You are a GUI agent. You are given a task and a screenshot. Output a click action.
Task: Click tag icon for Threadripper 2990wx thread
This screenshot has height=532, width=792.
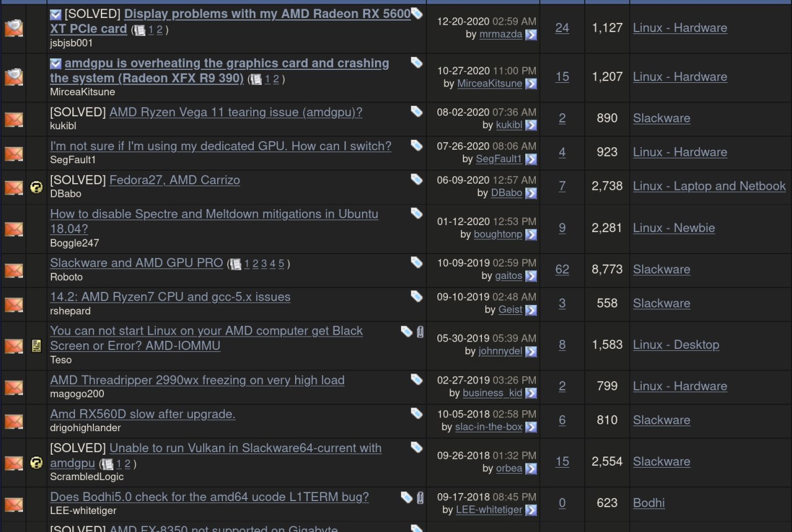tap(417, 379)
